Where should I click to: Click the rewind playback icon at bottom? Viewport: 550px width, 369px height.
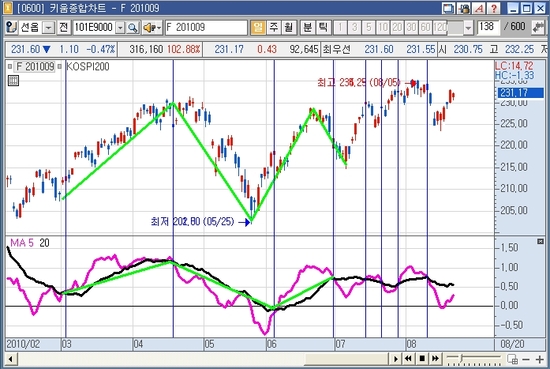click(x=408, y=358)
